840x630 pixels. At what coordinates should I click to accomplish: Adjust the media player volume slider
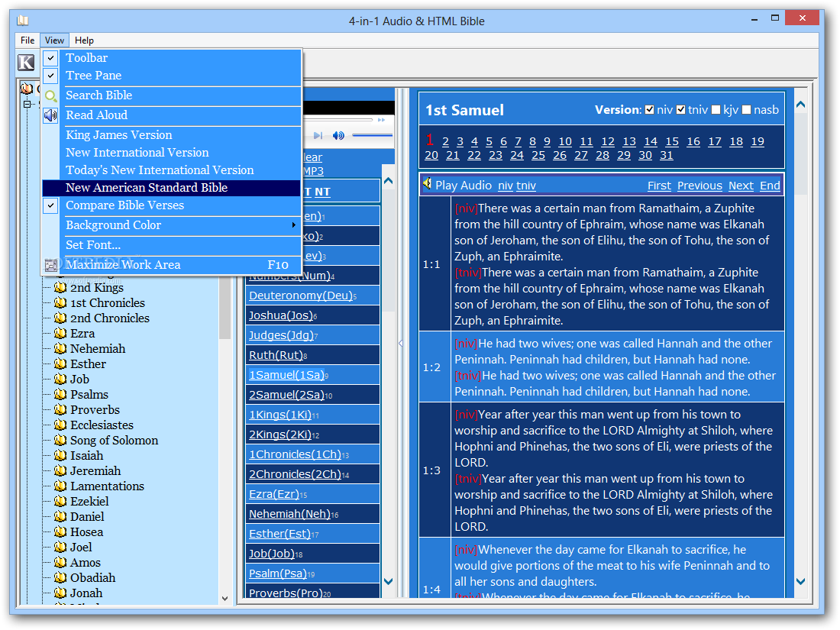click(373, 135)
